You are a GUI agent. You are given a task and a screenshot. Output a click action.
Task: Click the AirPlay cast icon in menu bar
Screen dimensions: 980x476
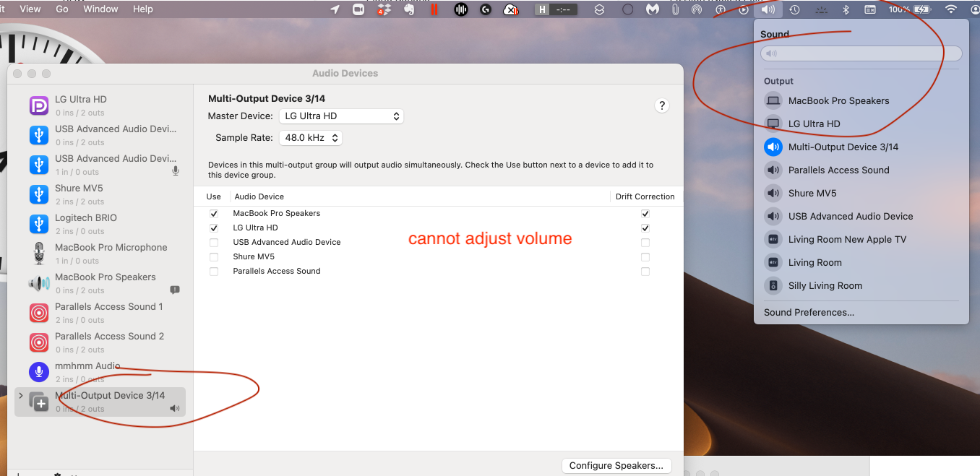(697, 9)
